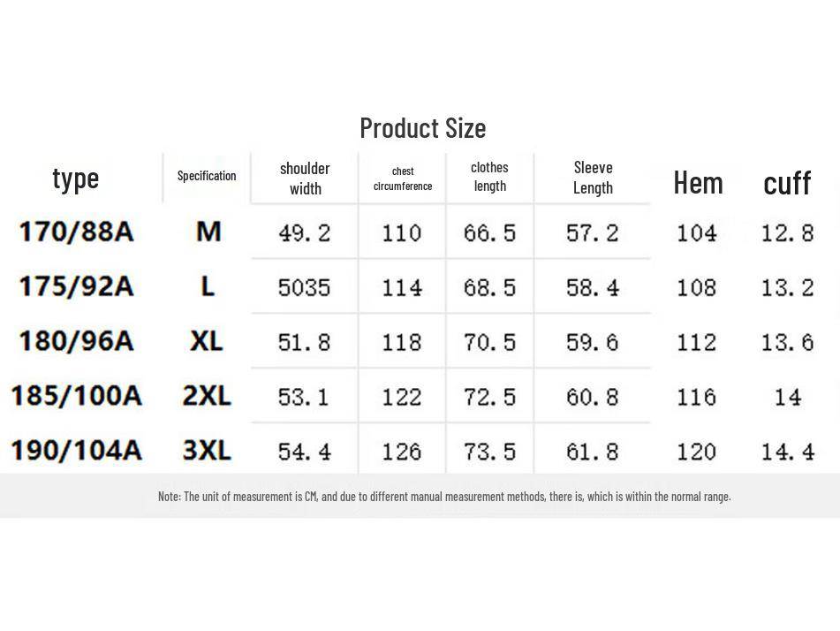840x631 pixels.
Task: Select the "shoulder width" header cell
Action: pyautogui.click(x=305, y=178)
